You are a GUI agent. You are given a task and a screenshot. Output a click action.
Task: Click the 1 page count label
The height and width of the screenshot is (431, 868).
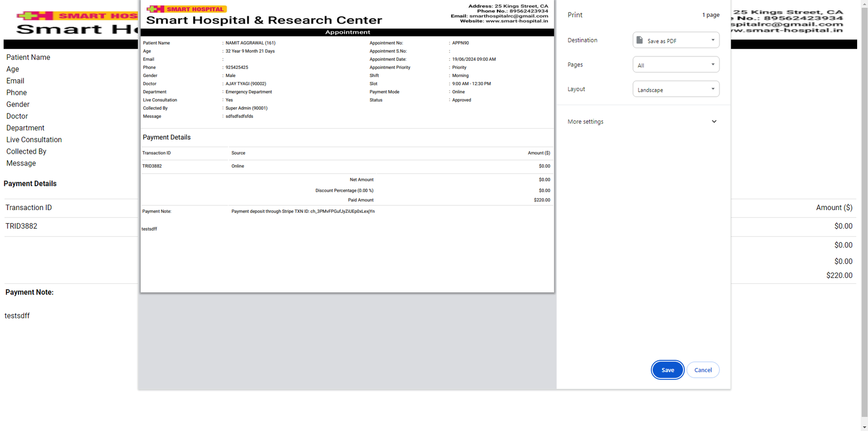711,15
